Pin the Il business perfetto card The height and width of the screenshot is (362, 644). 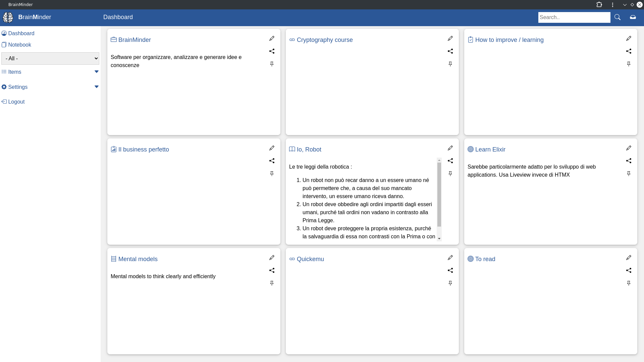coord(272,174)
